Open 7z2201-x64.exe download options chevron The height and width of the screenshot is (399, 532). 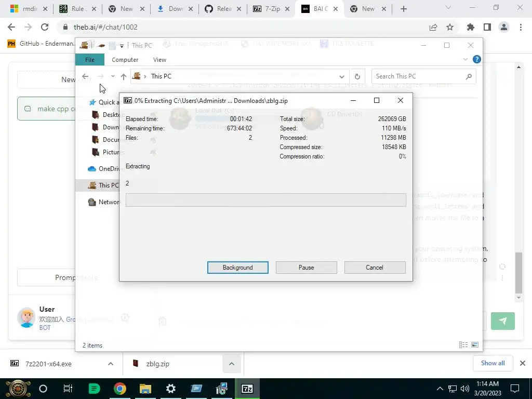[x=111, y=364]
